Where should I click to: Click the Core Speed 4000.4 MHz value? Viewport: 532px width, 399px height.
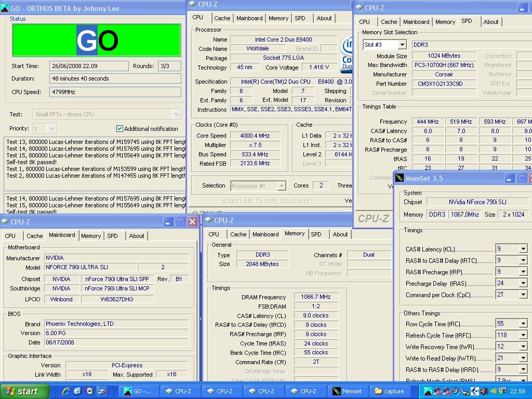point(255,136)
